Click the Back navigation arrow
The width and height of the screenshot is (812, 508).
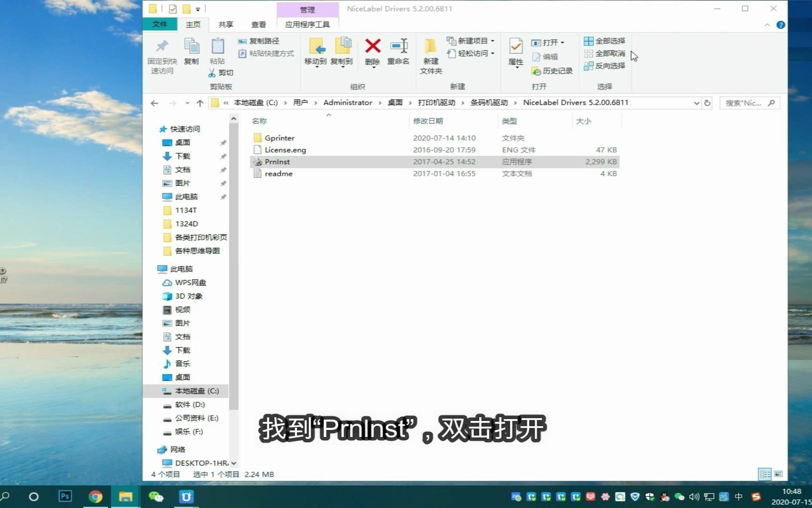(x=155, y=103)
